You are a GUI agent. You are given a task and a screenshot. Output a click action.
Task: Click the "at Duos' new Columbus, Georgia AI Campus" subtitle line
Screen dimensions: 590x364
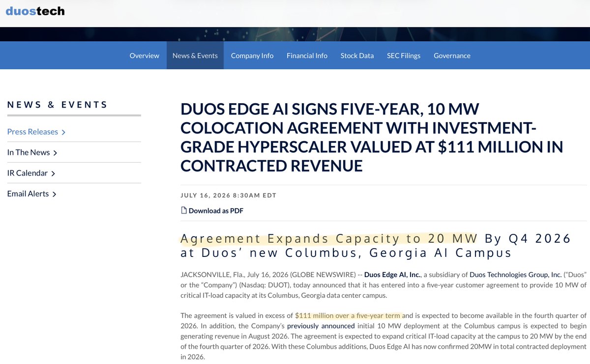coord(346,253)
